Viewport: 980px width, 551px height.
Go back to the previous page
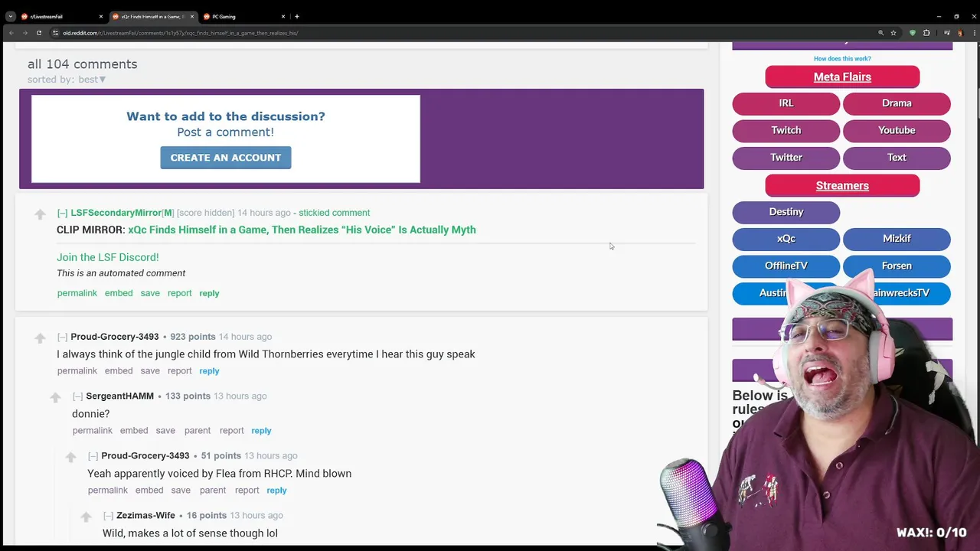pos(11,33)
